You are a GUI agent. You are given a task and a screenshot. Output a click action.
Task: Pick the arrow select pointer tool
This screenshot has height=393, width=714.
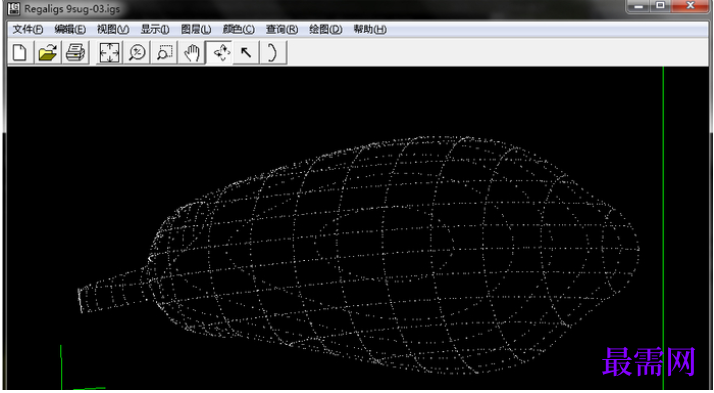tap(246, 53)
